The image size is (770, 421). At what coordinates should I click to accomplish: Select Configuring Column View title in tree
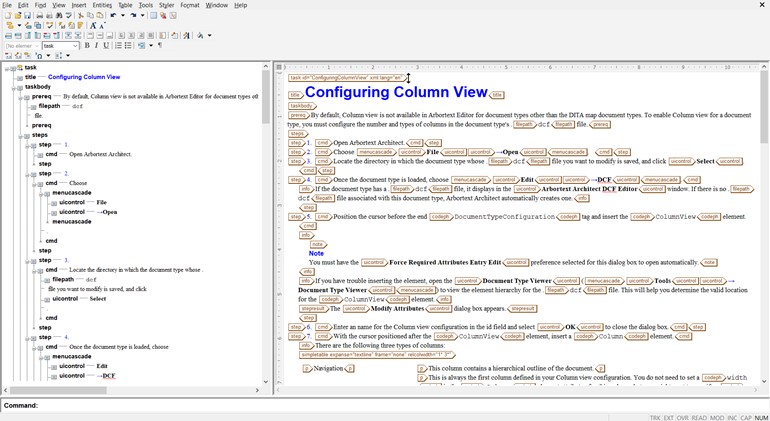(84, 77)
